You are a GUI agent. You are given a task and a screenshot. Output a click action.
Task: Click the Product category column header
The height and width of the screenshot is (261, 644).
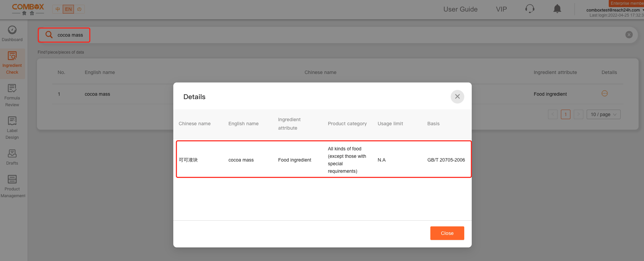coord(347,124)
